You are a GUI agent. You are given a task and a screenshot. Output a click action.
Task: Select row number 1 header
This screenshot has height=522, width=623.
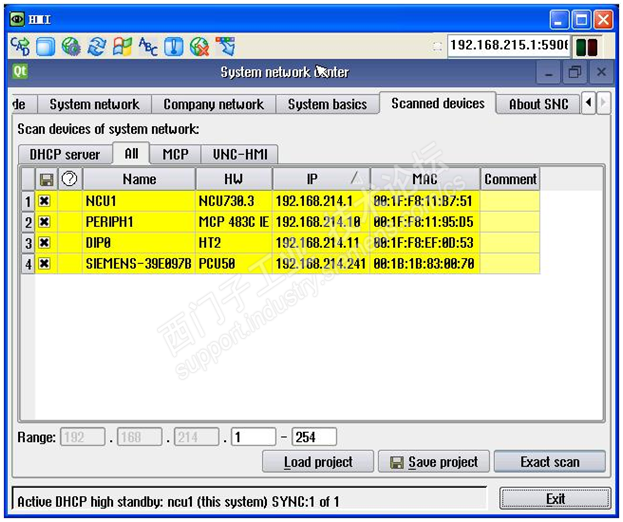(28, 201)
